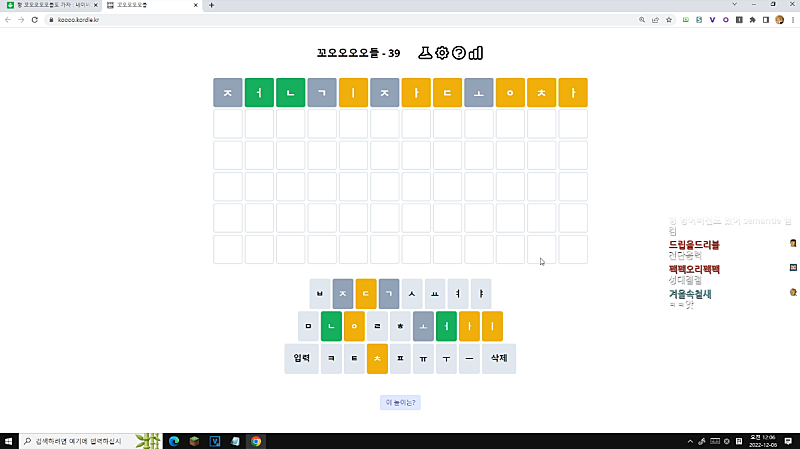Tap the green ㅓ key on keyboard
Screen dimensions: 800x449
click(446, 326)
